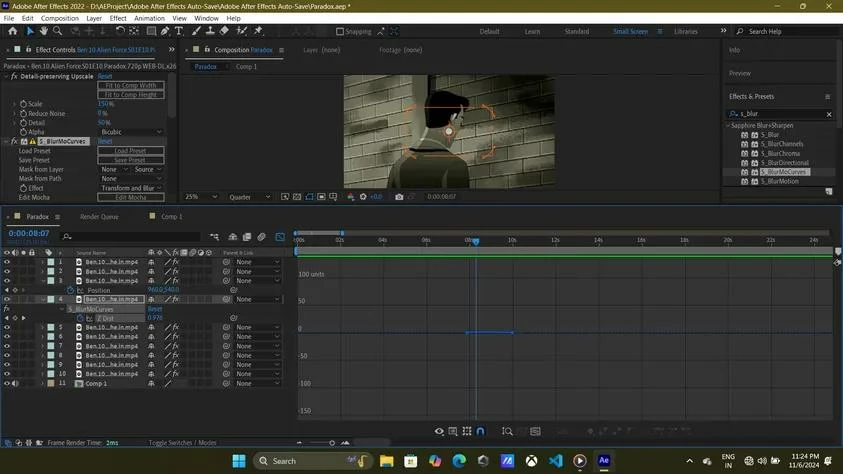Hide layer 8 with its eye icon
Image resolution: width=843 pixels, height=474 pixels.
(7, 355)
